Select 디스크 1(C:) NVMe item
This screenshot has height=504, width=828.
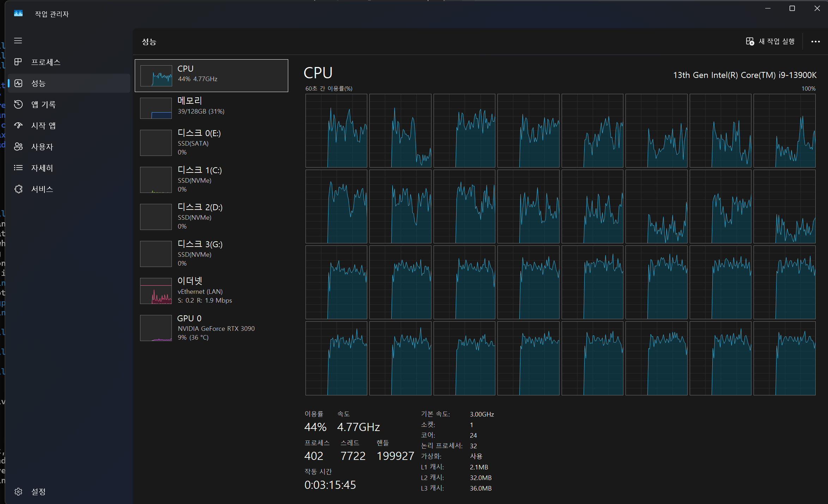pos(211,180)
